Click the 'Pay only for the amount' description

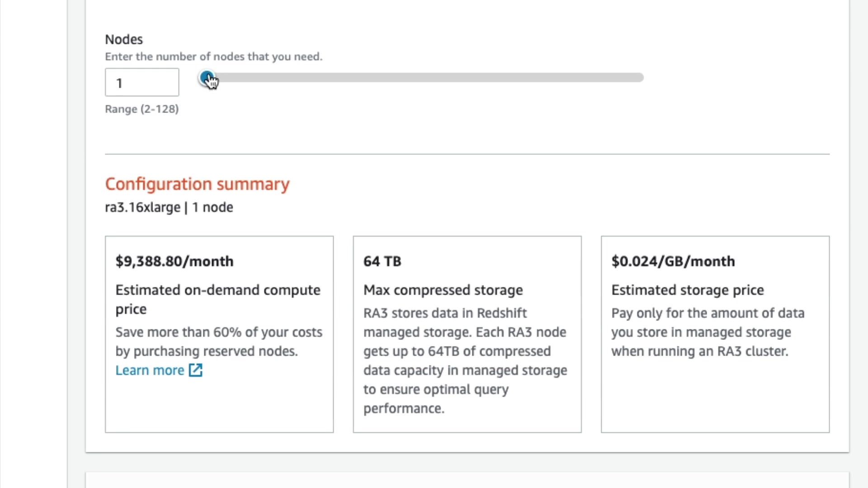coord(708,332)
